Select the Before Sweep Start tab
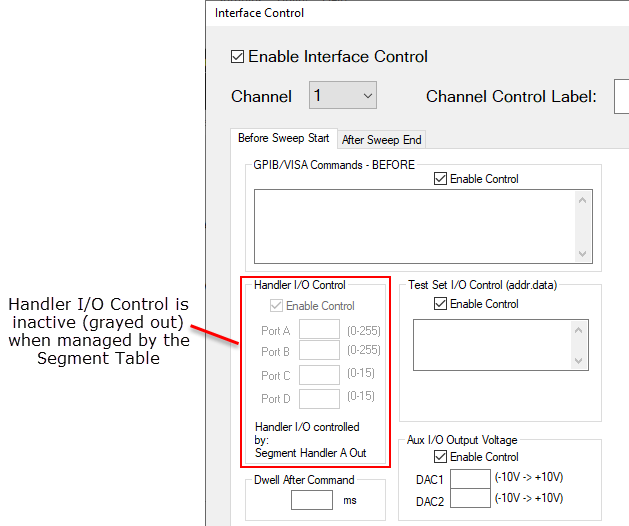The width and height of the screenshot is (629, 526). [x=284, y=138]
